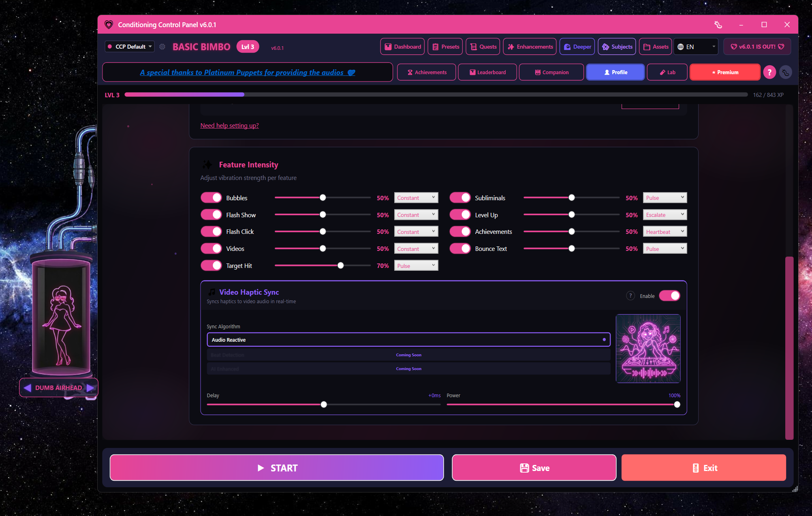Click the Need help setting up link

tap(229, 126)
